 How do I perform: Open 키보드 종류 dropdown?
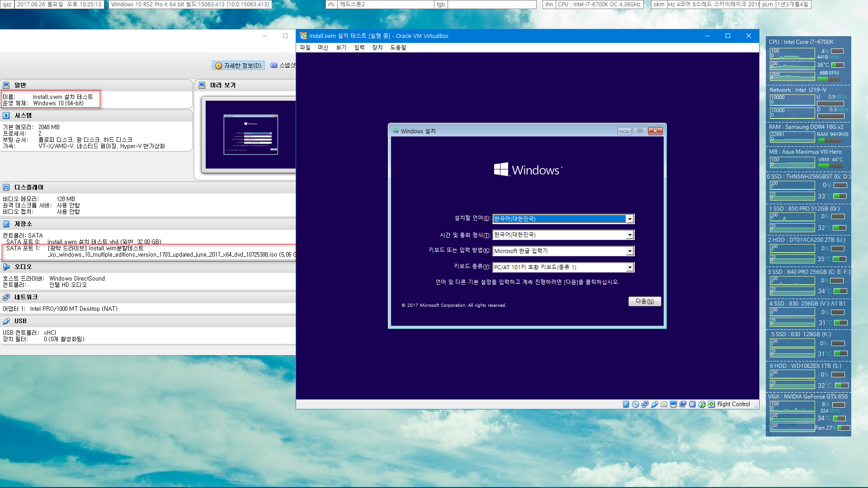tap(629, 267)
